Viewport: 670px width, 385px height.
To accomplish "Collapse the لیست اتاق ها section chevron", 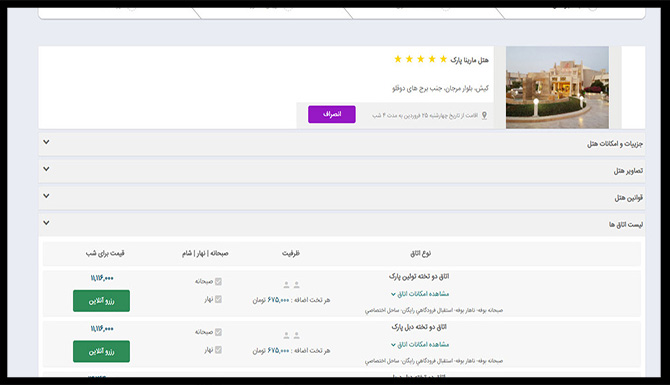I will [x=46, y=223].
